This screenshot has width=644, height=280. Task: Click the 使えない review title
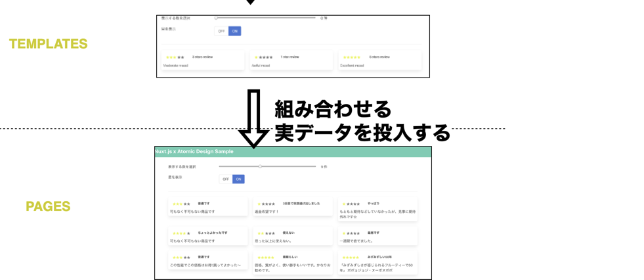point(288,233)
